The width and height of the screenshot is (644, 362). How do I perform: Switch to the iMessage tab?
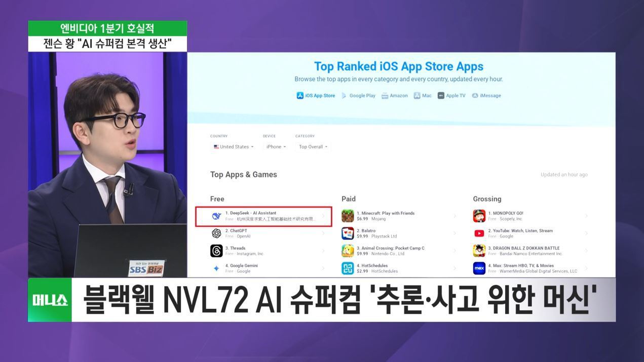(486, 96)
